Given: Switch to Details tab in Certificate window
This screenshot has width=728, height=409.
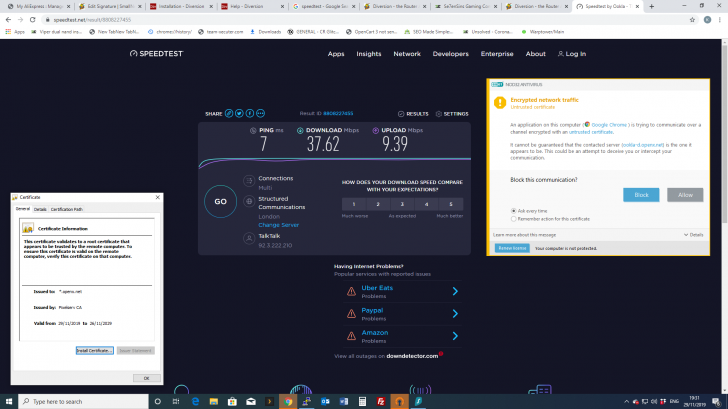Looking at the screenshot, I should [x=40, y=209].
